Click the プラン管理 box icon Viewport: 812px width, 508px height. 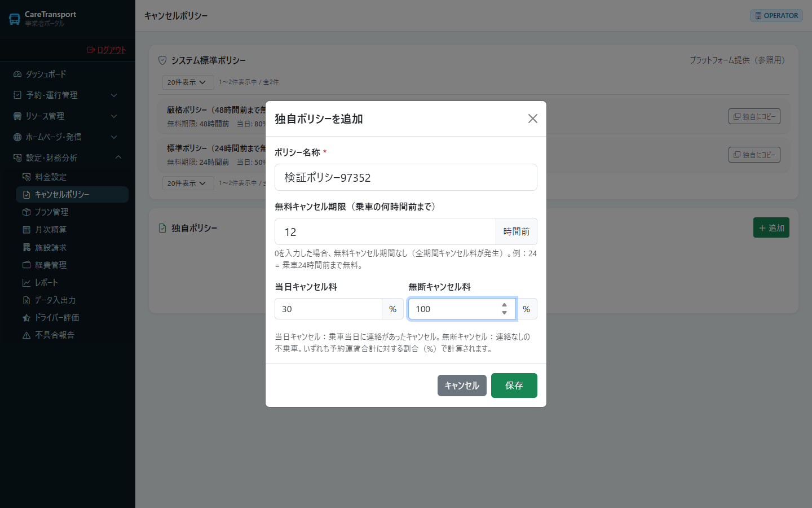click(x=27, y=212)
